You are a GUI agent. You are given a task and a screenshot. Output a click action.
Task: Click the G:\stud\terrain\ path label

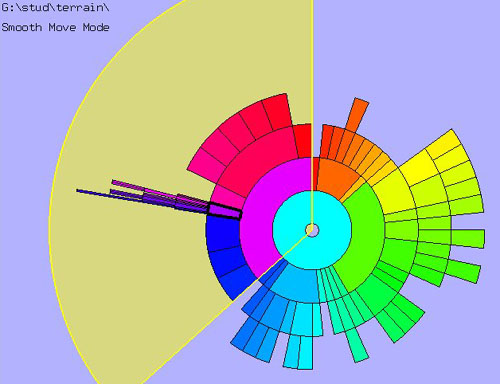coord(55,8)
